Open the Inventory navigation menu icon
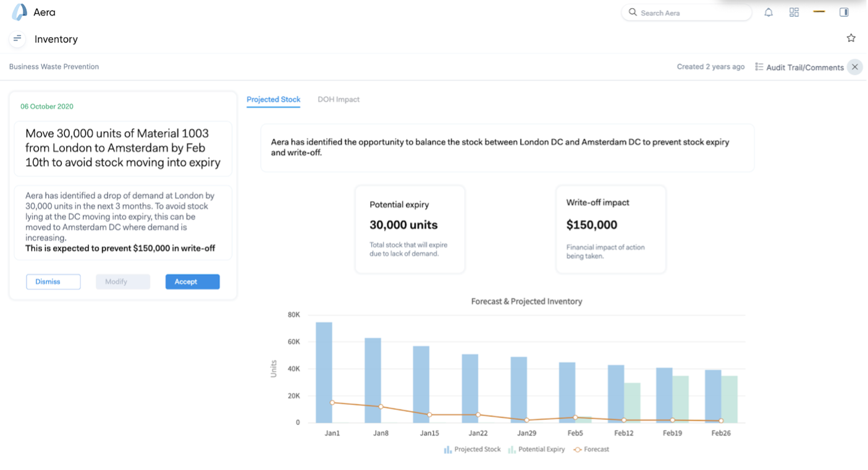 click(x=17, y=39)
